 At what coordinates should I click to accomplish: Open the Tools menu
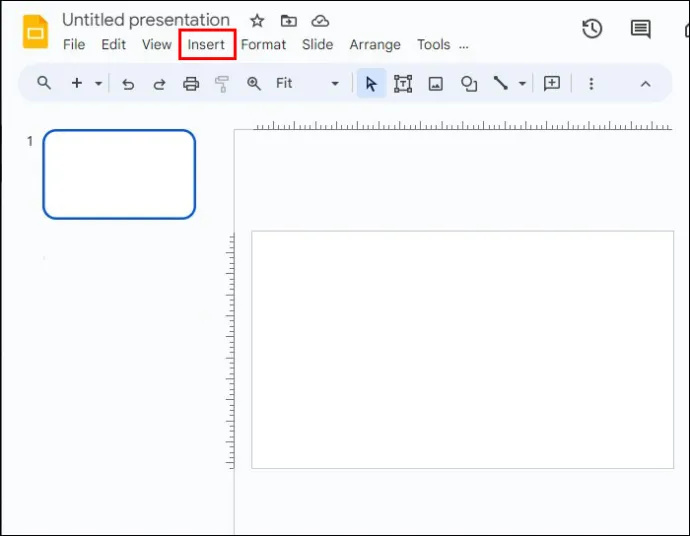click(433, 44)
